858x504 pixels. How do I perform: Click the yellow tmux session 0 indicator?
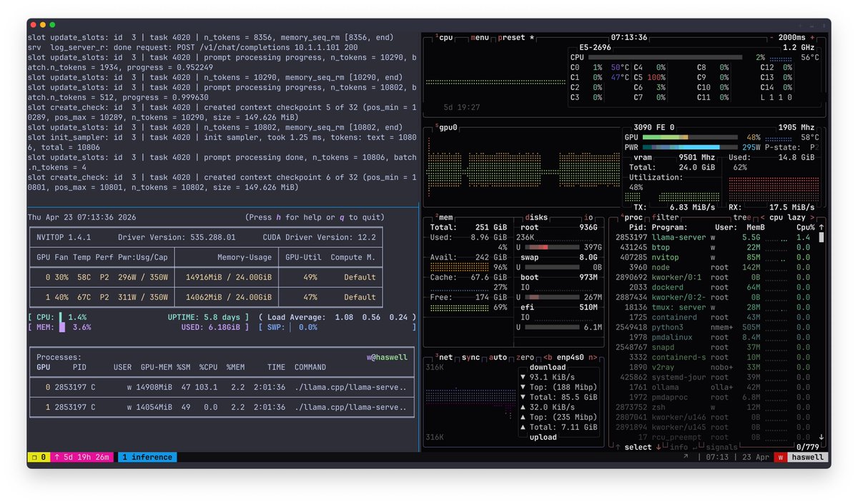point(38,458)
